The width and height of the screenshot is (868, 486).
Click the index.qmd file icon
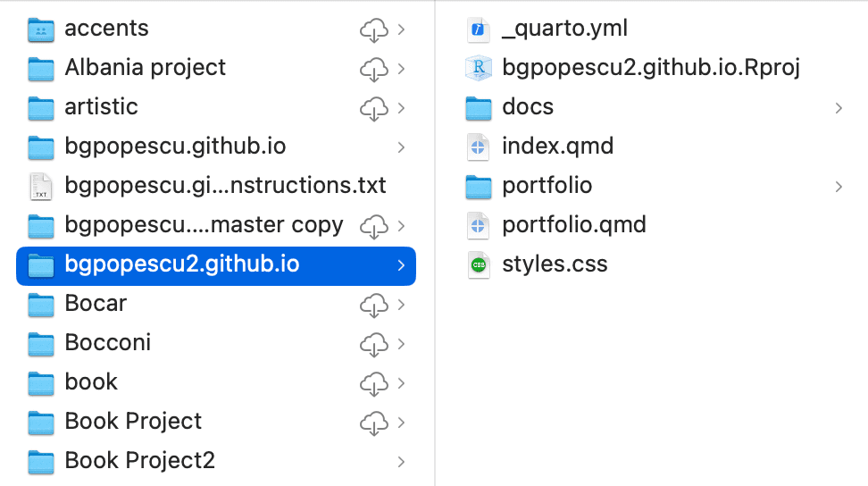pyautogui.click(x=479, y=147)
